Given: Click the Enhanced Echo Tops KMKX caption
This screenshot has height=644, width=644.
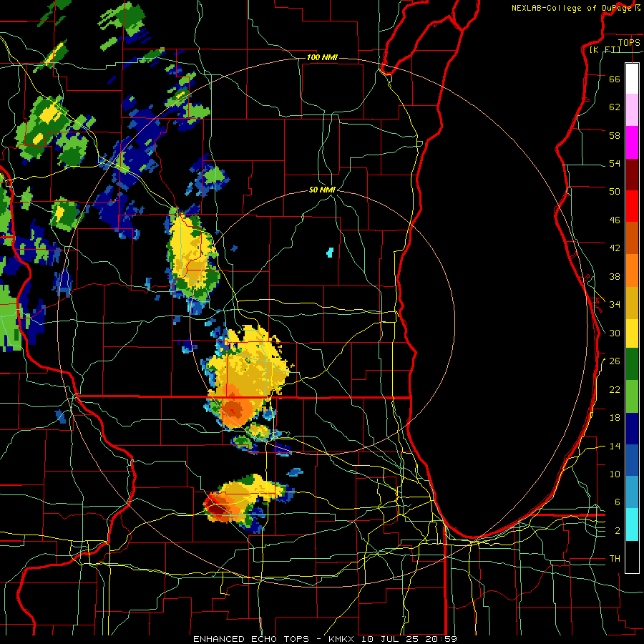Looking at the screenshot, I should pyautogui.click(x=325, y=639).
